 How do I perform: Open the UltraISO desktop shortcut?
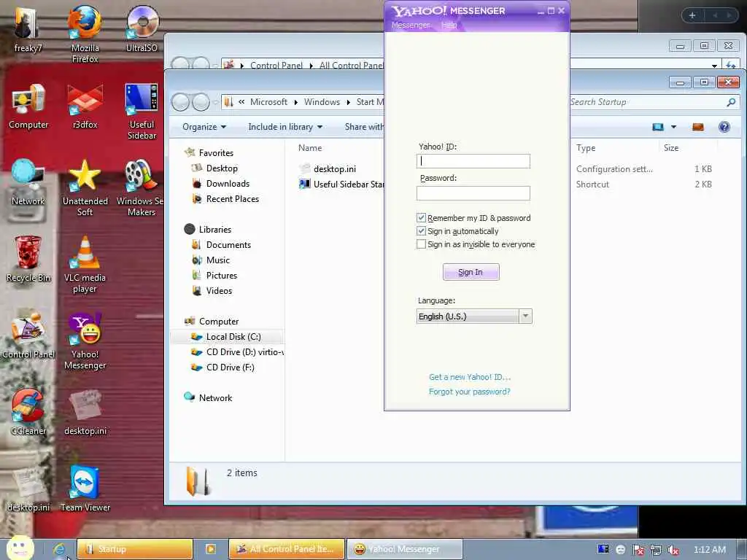142,28
